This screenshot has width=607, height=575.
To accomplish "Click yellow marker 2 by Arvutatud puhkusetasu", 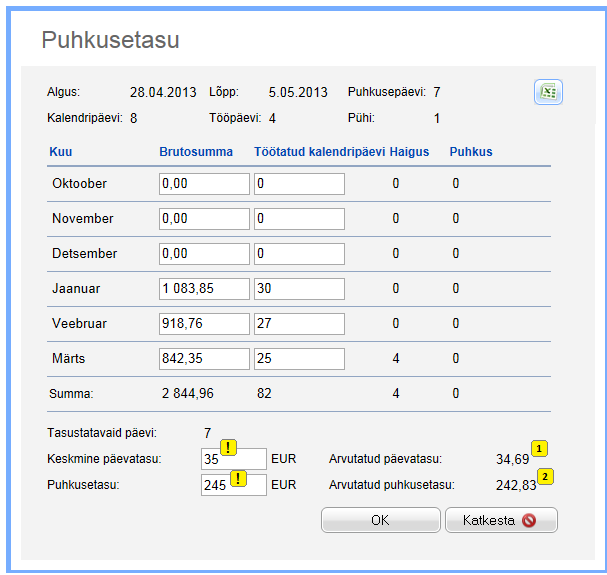I will point(545,476).
